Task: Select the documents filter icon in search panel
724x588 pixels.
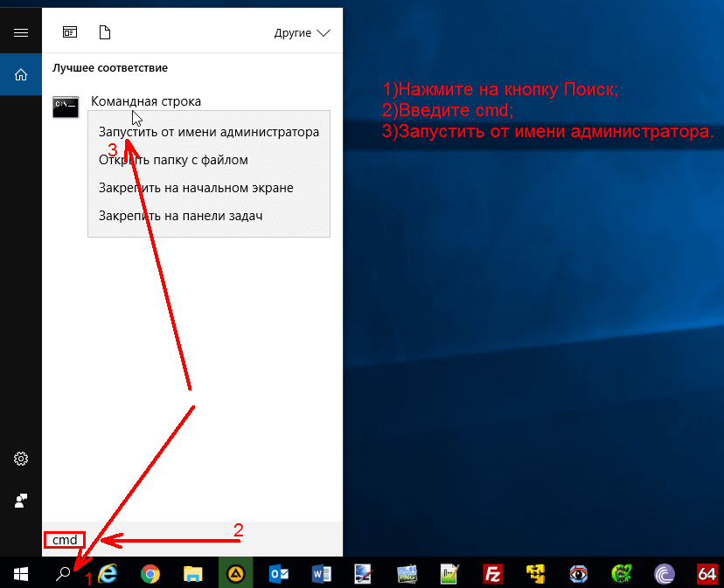Action: point(105,33)
